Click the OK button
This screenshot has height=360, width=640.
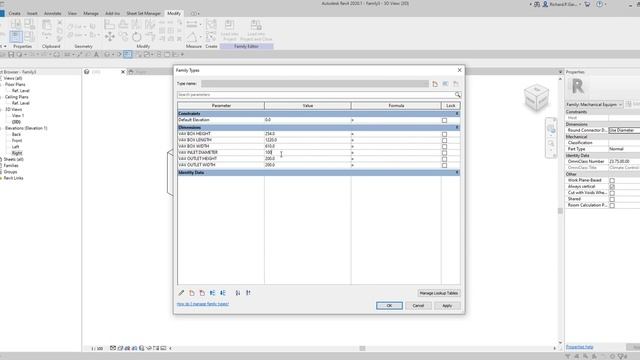click(389, 306)
